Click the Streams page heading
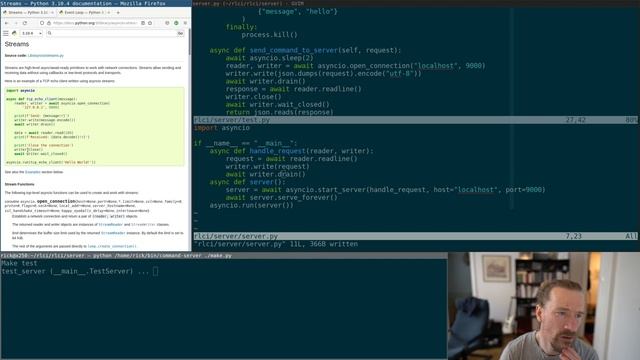The width and height of the screenshot is (640, 360). click(x=17, y=44)
